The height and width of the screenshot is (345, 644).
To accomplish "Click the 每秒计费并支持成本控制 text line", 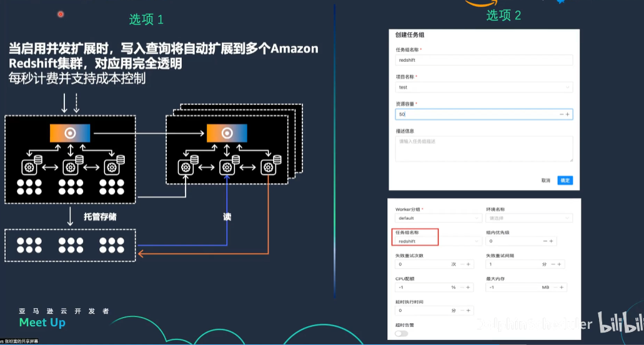I will 77,79.
